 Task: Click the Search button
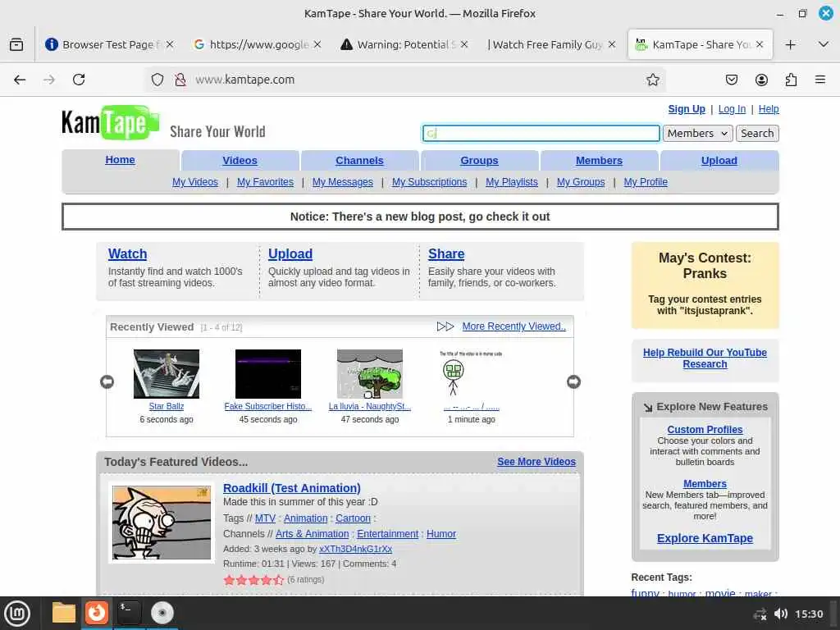[757, 134]
